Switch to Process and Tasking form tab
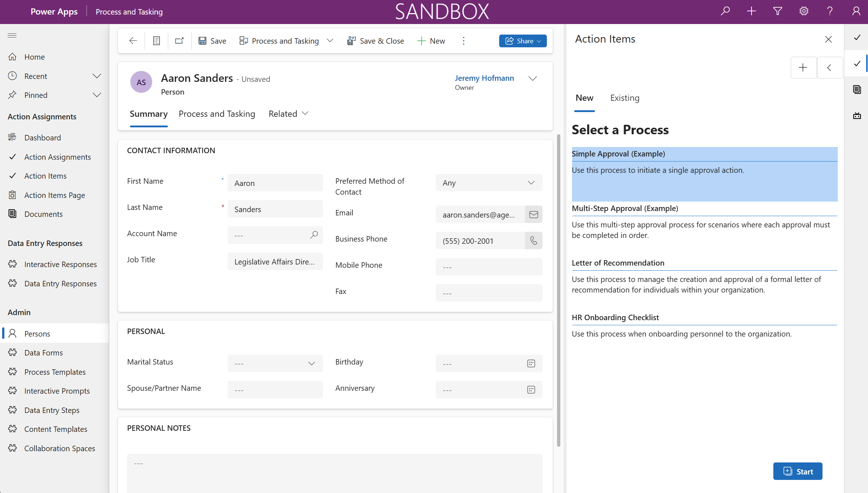 (217, 114)
